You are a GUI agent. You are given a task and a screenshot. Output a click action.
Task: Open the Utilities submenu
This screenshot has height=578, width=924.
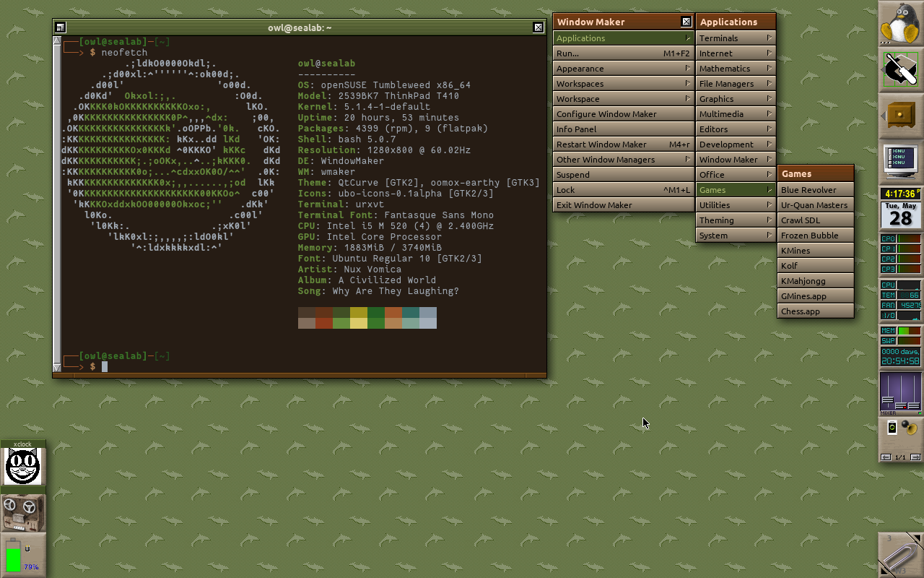click(x=736, y=204)
